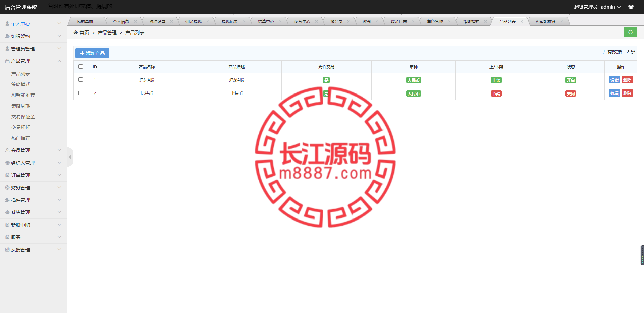Click the 管理员管理 sidebar icon

point(7,49)
